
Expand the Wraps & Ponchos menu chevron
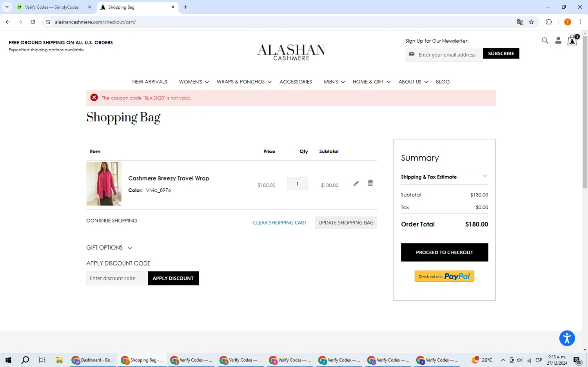tap(270, 82)
